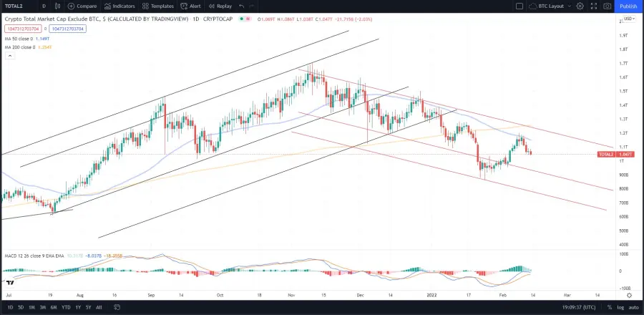The image size is (644, 315).
Task: Click the 2022 label on time axis
Action: (x=431, y=295)
